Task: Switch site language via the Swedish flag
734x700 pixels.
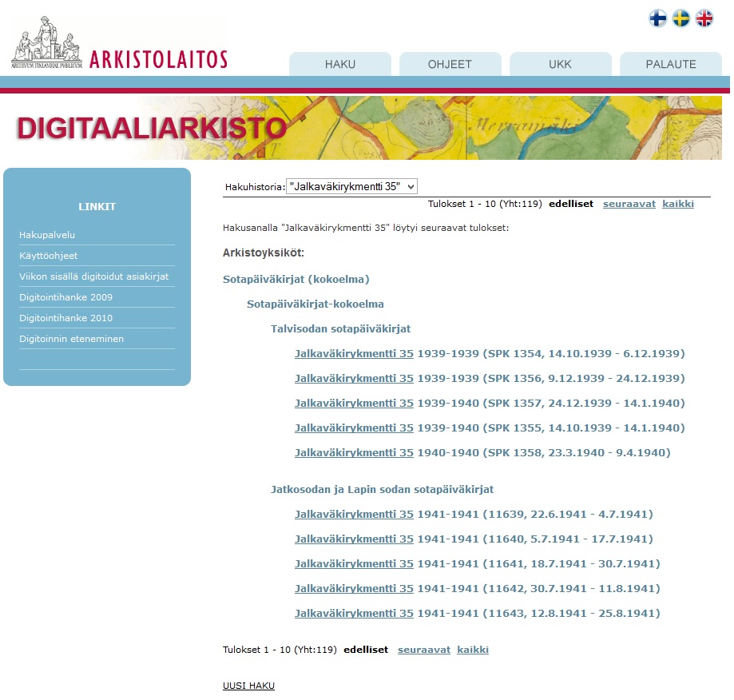Action: 680,18
